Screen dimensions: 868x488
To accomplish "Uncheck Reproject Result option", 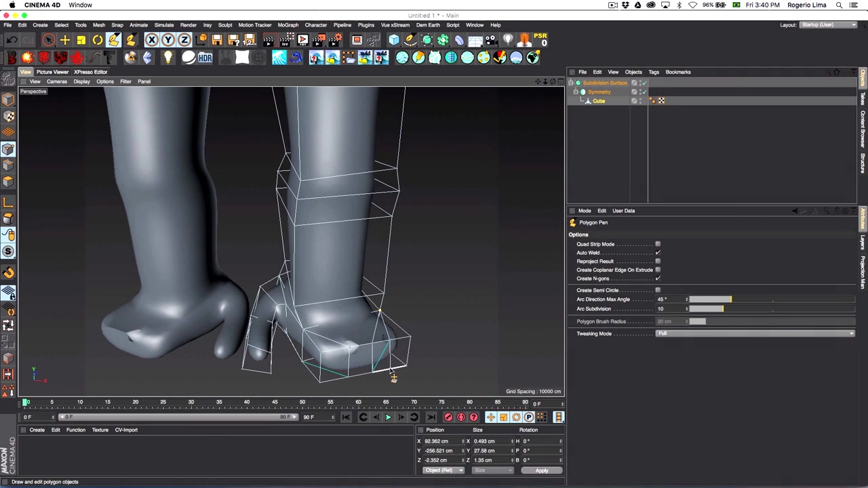I will coord(658,261).
